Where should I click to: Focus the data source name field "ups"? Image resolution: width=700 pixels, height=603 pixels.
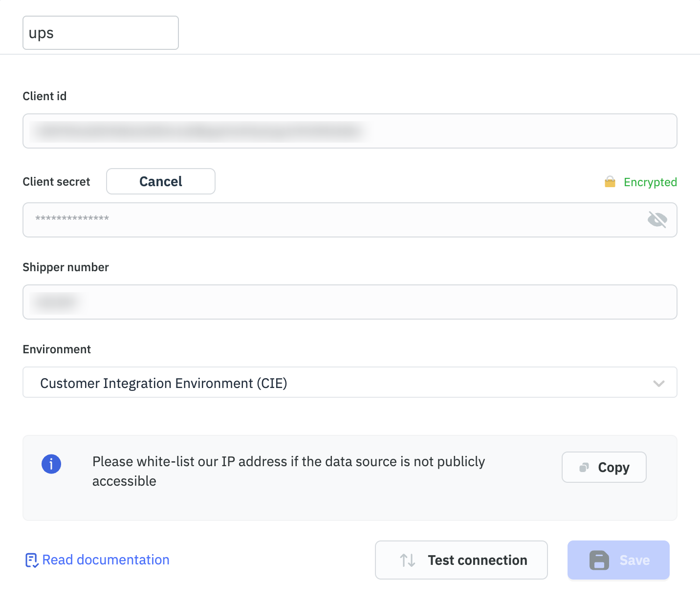(x=100, y=33)
